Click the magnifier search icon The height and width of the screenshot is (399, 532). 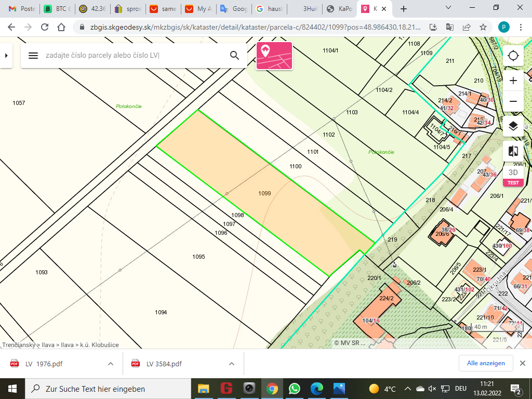click(x=234, y=56)
